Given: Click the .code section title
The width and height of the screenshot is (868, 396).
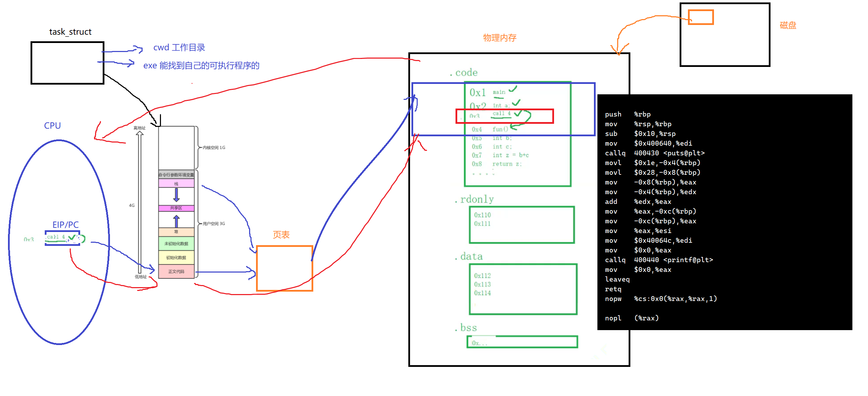Looking at the screenshot, I should click(463, 72).
